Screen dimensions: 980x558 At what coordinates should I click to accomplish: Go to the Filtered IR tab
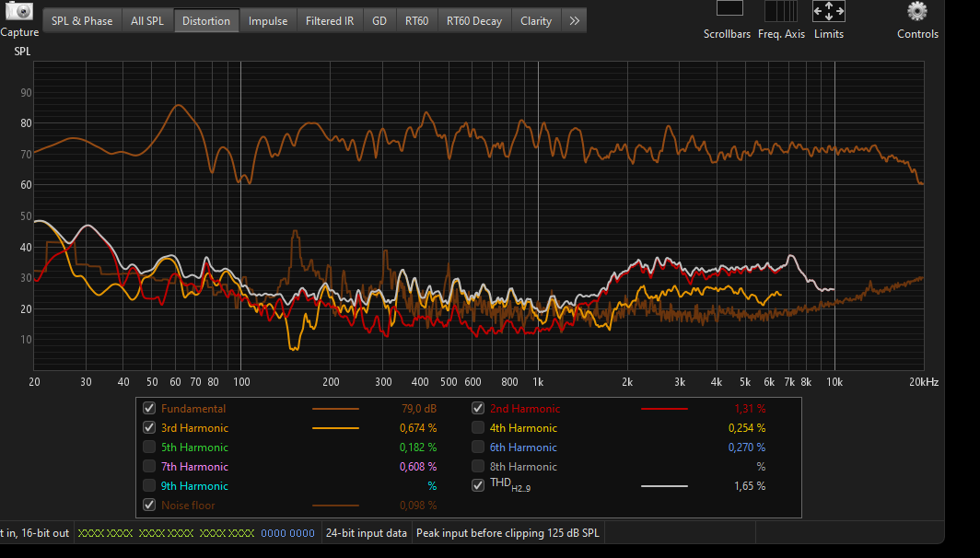click(330, 21)
